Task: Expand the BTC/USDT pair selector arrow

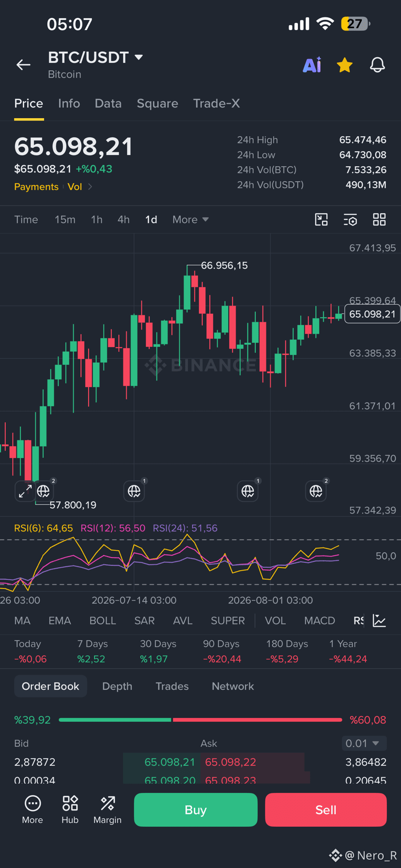Action: [139, 58]
